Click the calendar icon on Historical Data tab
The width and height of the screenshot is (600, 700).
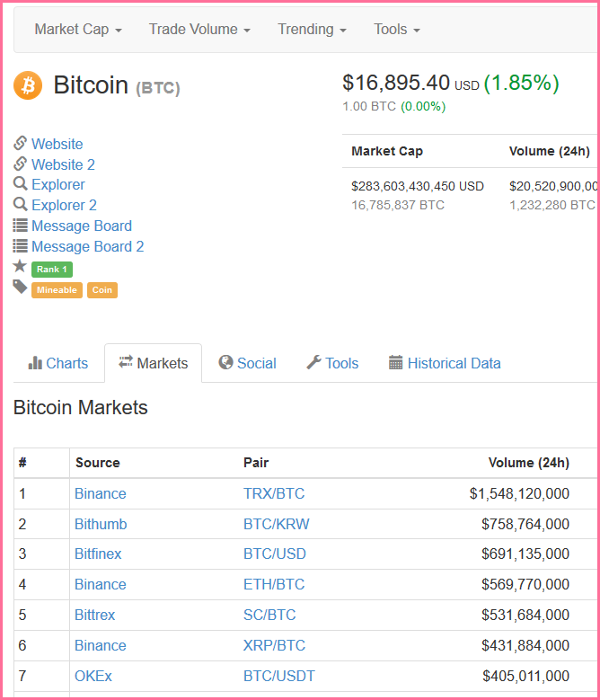396,363
